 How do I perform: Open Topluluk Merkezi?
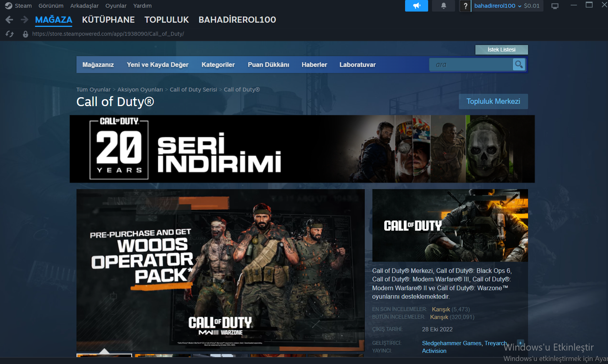[493, 101]
